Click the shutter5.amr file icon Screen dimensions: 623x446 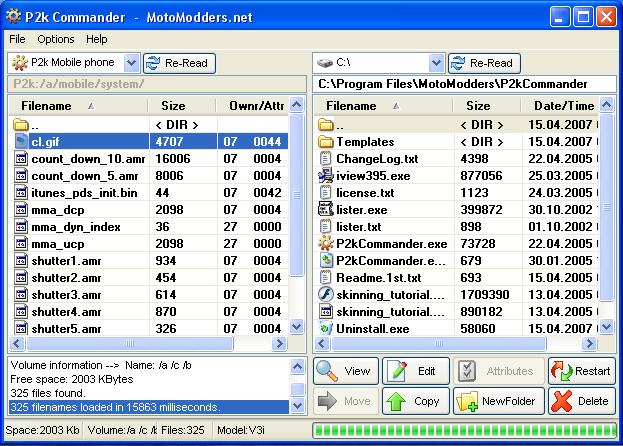[x=21, y=328]
